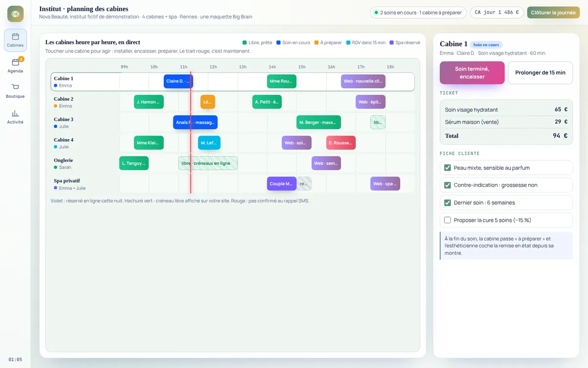The image size is (588, 368).
Task: Open the Activité chart section
Action: click(x=15, y=116)
